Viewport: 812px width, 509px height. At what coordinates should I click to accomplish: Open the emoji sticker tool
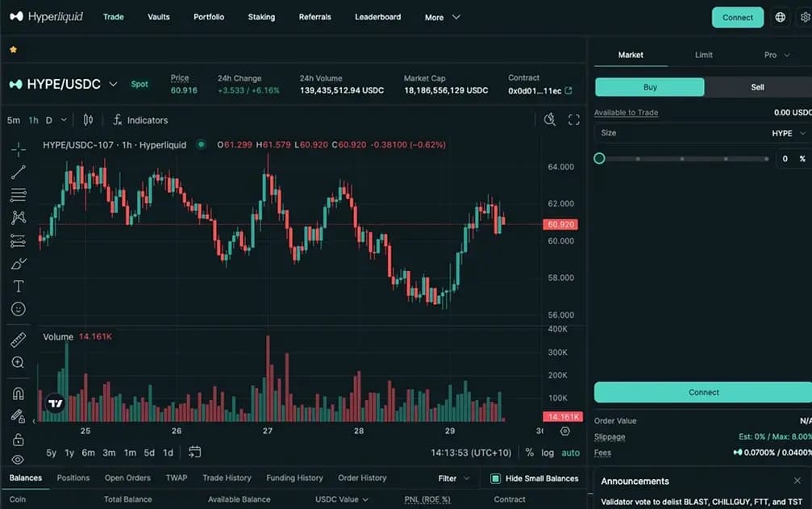click(18, 309)
